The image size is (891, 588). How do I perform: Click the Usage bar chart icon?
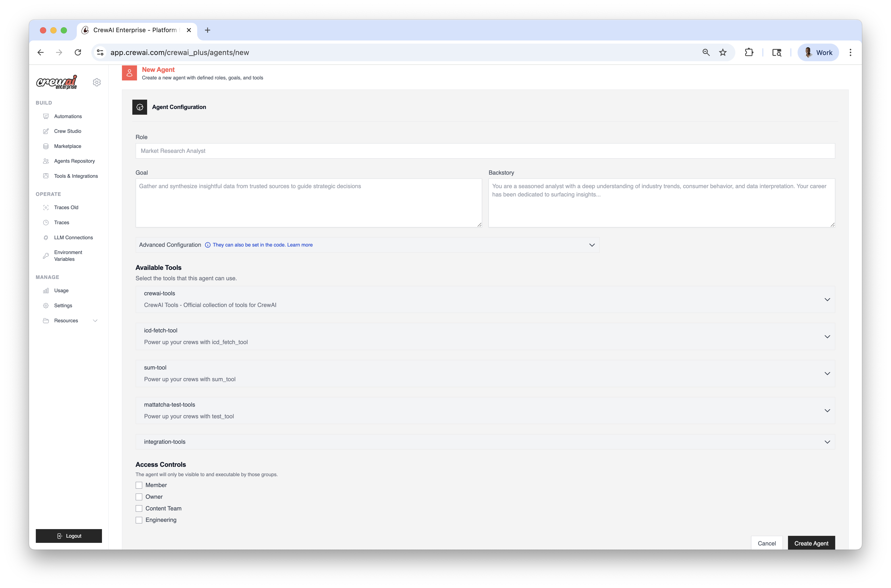[46, 291]
